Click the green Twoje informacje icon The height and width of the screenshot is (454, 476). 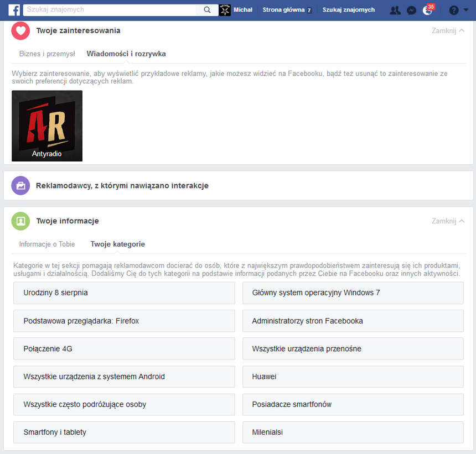(20, 221)
